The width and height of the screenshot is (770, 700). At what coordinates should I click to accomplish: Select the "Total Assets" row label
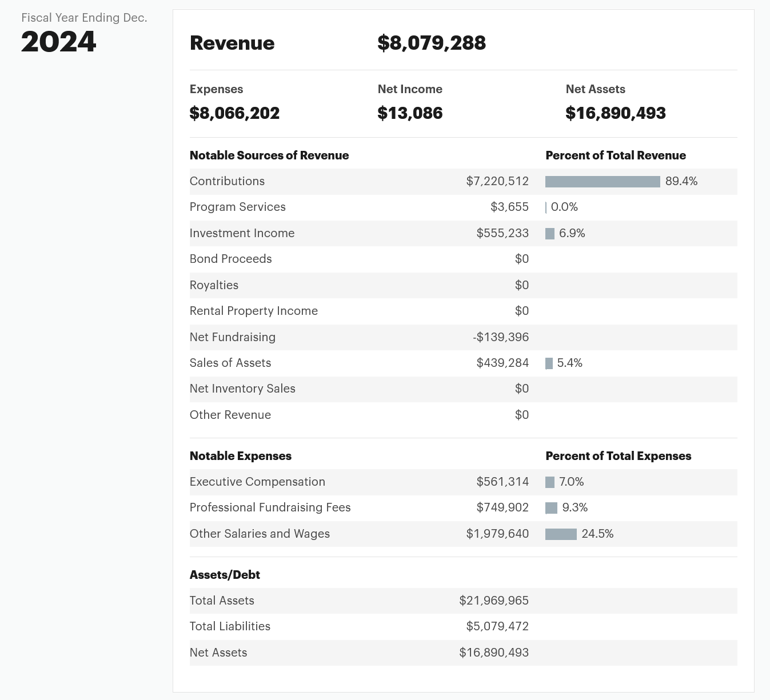(222, 601)
